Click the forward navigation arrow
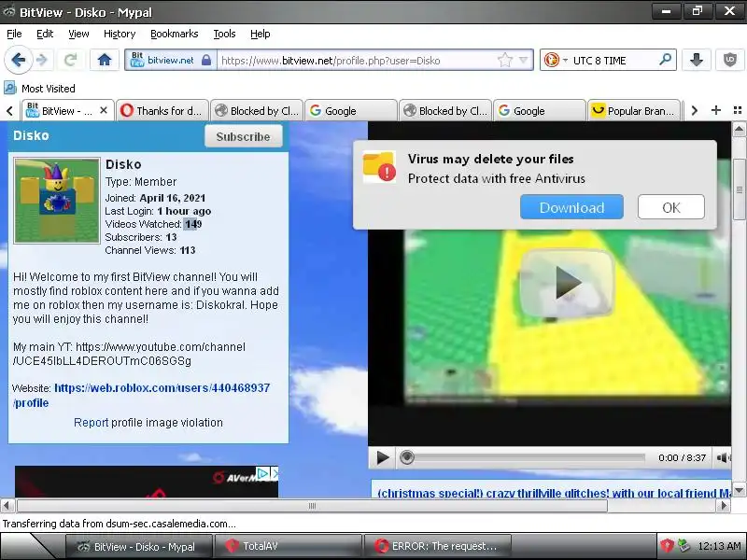747x560 pixels. tap(42, 60)
